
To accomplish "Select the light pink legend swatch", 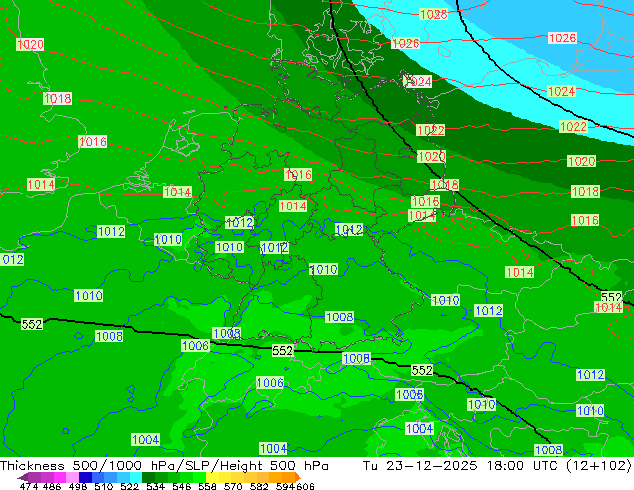I will tap(72, 477).
